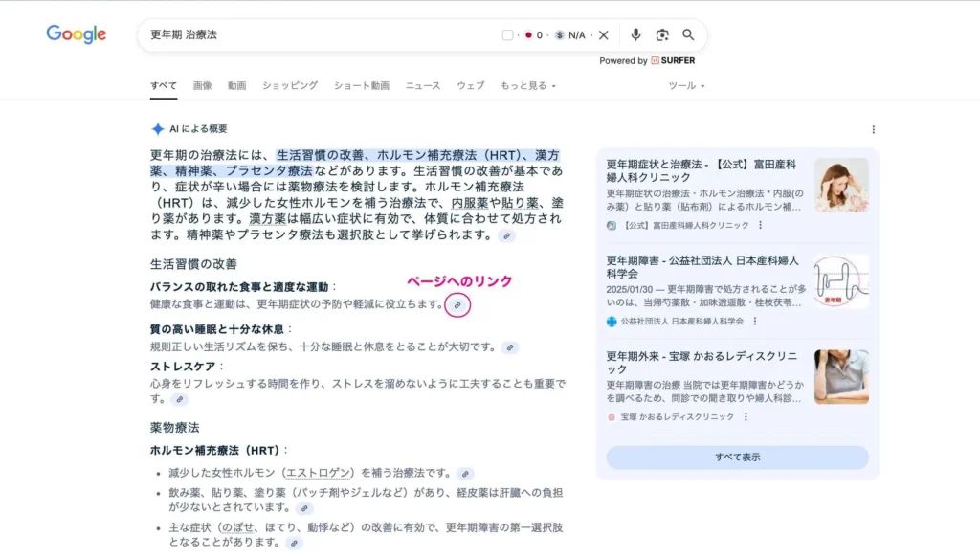This screenshot has height=558, width=980.
Task: Tick the Surfer checkbox in search bar
Action: click(508, 35)
